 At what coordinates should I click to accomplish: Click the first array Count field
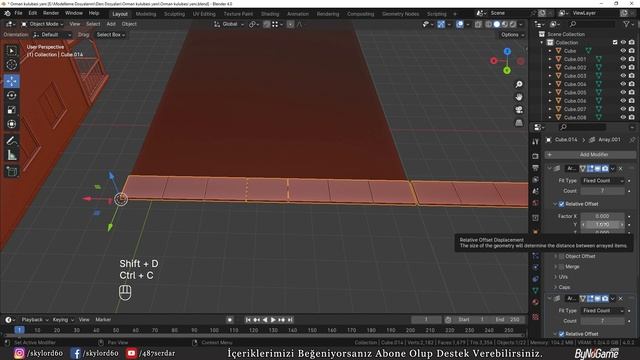602,191
